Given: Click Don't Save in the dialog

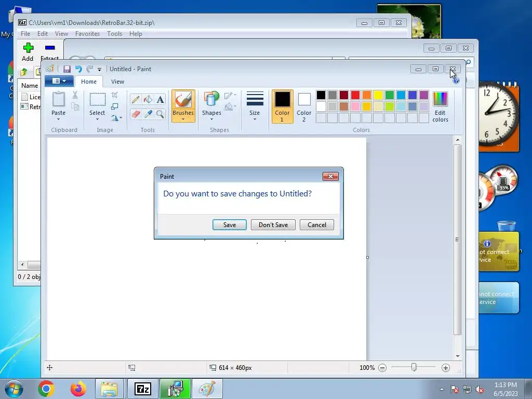Looking at the screenshot, I should [x=273, y=224].
